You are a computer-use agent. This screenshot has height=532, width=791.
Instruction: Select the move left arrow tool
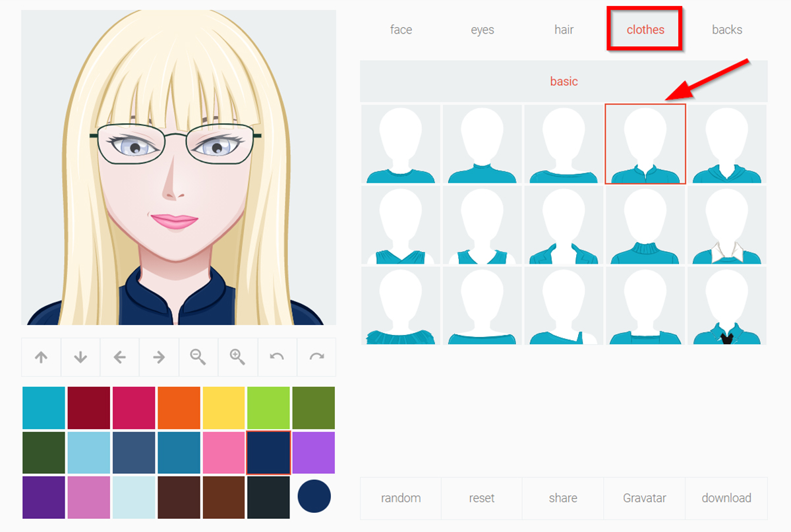point(119,357)
